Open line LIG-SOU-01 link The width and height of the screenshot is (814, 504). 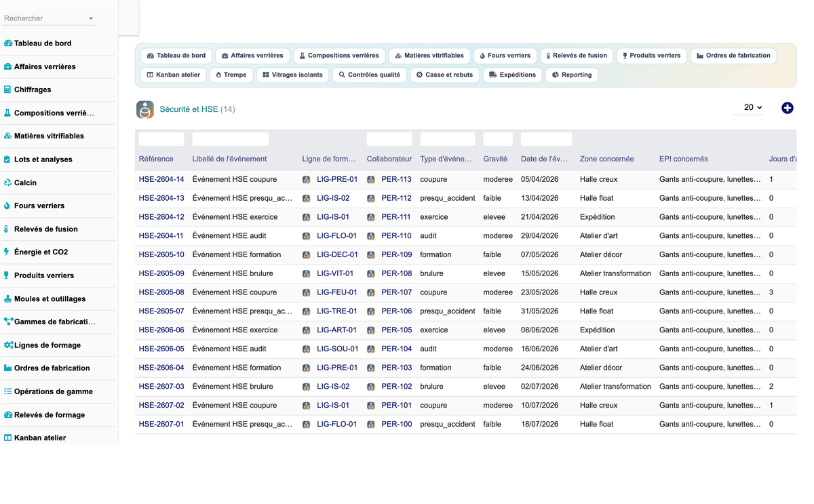click(x=337, y=349)
